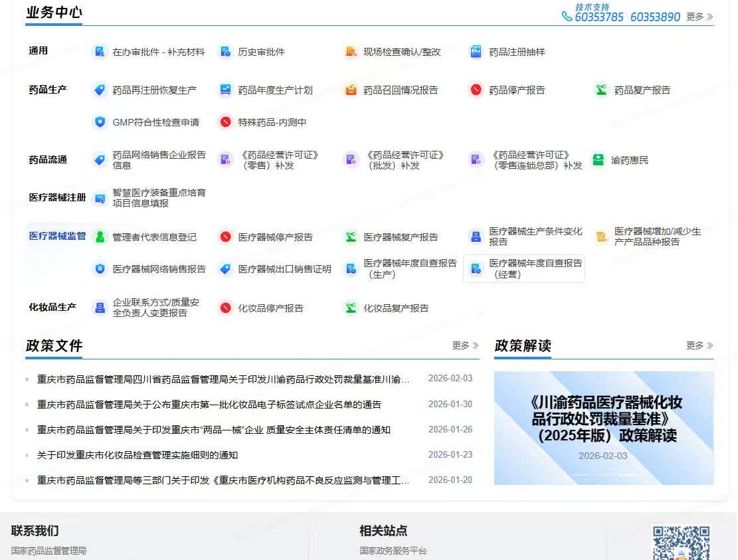738x560 pixels.
Task: Click the 智慧医疗装备重点培育 icon
Action: (x=100, y=199)
